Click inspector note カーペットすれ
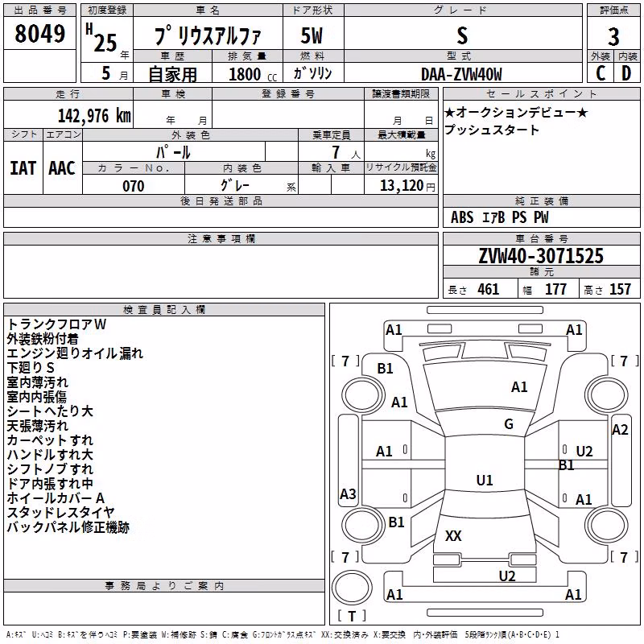The width and height of the screenshot is (644, 644). (x=50, y=440)
